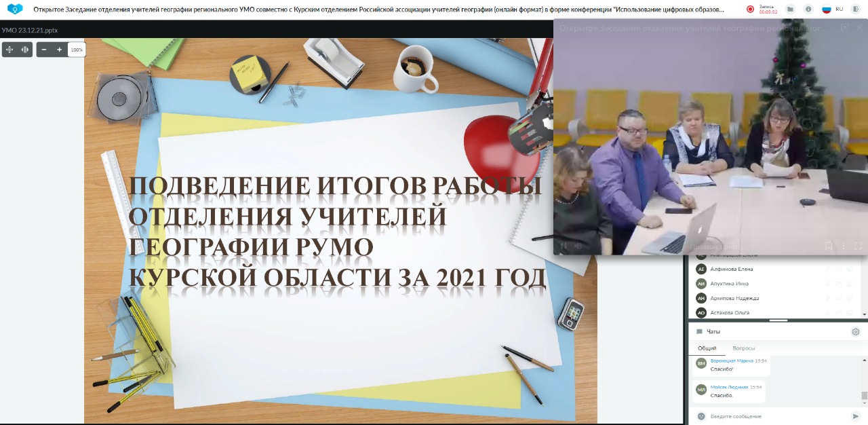Toggle microphone for Астахова Ольга

click(827, 312)
